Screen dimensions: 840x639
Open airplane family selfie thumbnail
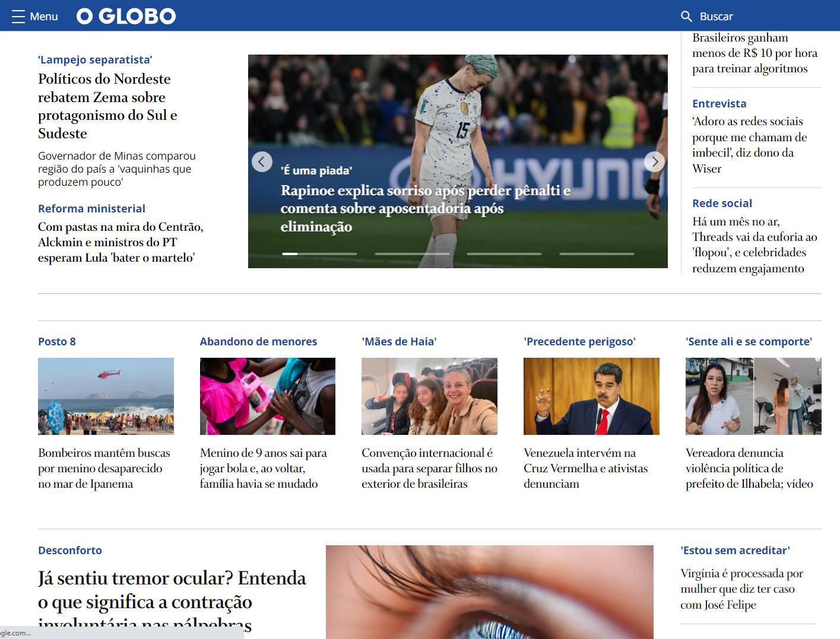pos(429,396)
